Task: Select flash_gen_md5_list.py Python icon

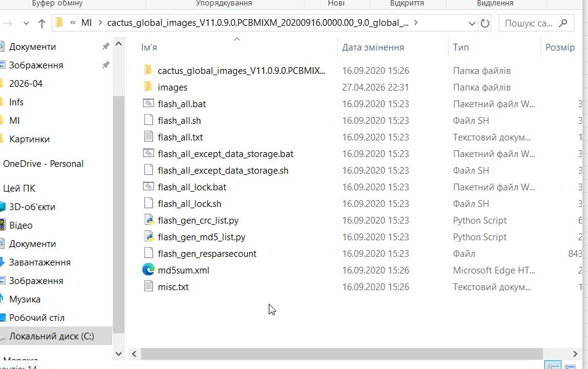Action: pyautogui.click(x=149, y=237)
